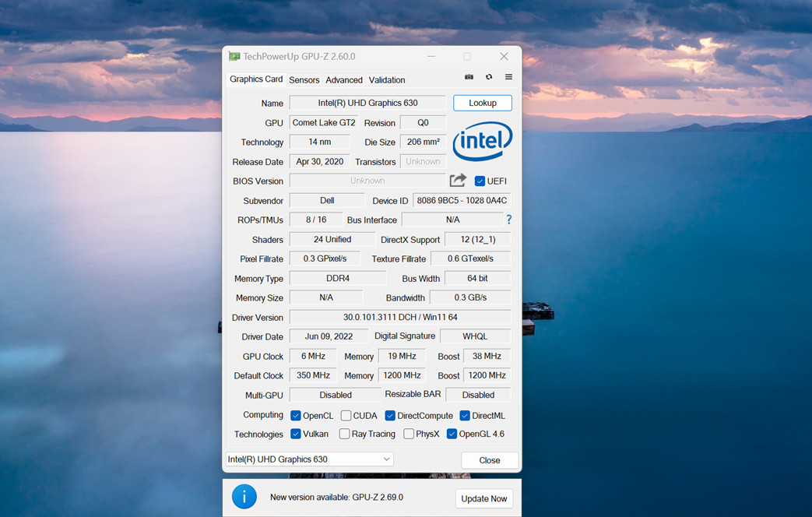Click the refresh icon in tab bar
This screenshot has width=812, height=517.
(x=489, y=76)
